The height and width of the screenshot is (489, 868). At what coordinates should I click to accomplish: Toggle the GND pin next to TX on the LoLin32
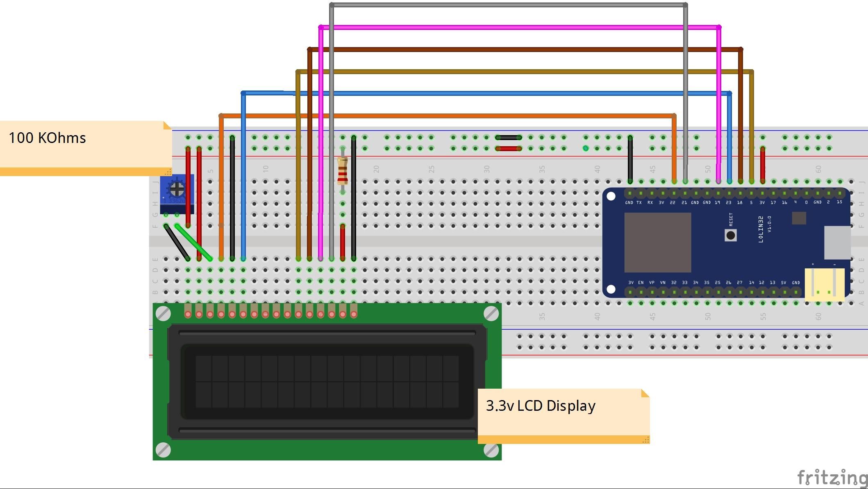click(629, 194)
